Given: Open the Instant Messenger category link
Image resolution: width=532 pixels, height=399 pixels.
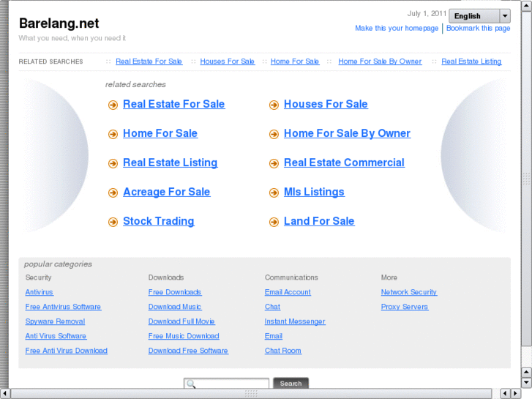Looking at the screenshot, I should click(x=295, y=321).
